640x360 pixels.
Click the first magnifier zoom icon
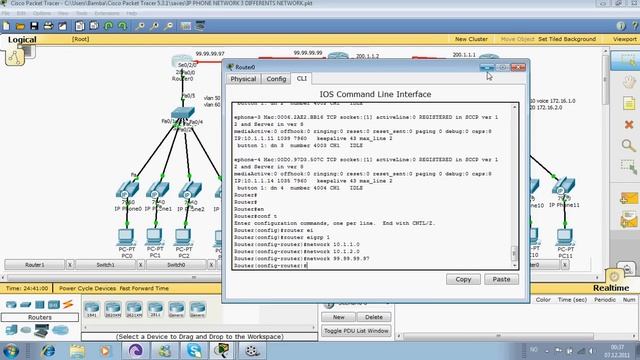140,27
